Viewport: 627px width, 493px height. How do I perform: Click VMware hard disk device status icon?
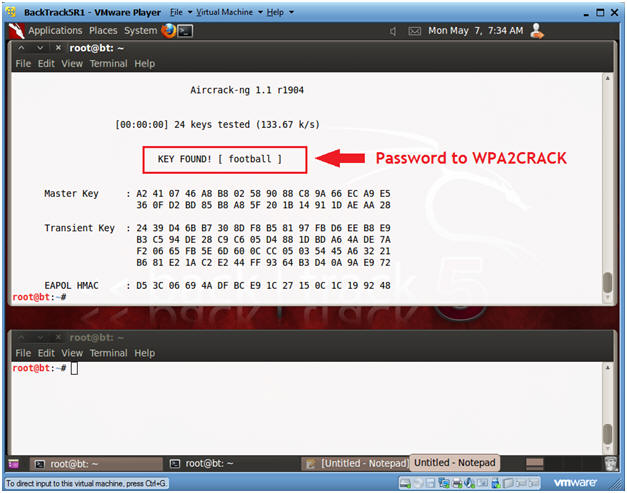(405, 483)
